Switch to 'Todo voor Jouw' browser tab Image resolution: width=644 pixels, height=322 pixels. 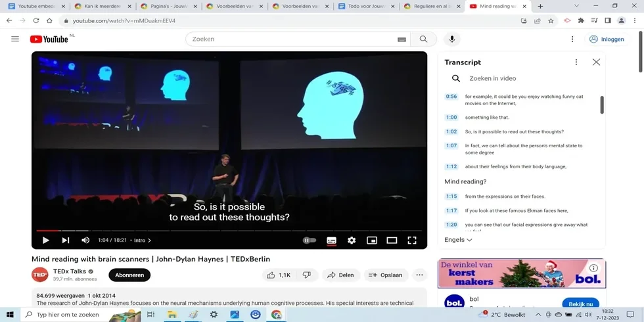[x=365, y=6]
